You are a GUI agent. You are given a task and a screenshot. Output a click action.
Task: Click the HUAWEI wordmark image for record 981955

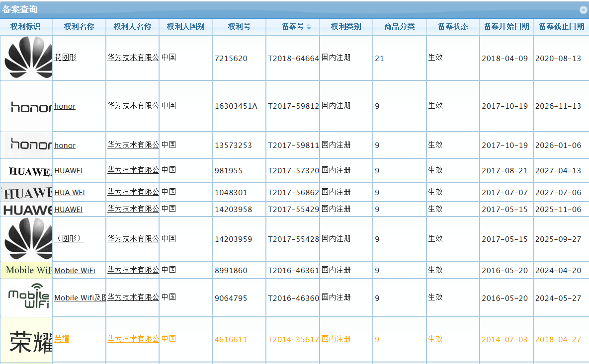tap(27, 170)
